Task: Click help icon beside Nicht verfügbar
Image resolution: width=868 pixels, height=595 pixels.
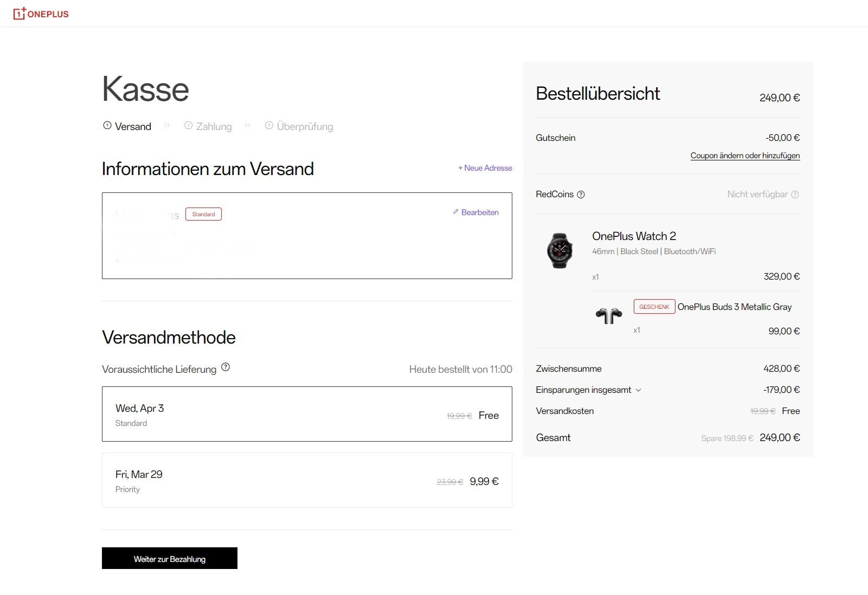Action: [x=795, y=195]
